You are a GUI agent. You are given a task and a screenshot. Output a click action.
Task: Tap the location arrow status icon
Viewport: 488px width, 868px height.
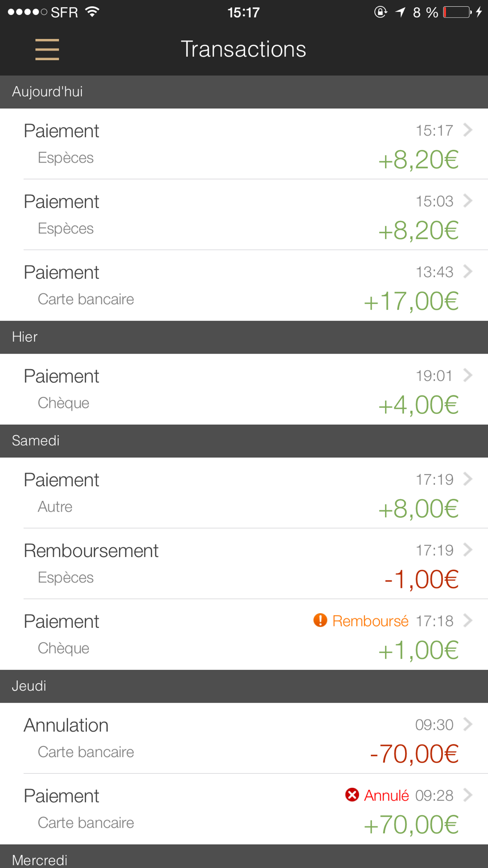[x=401, y=12]
